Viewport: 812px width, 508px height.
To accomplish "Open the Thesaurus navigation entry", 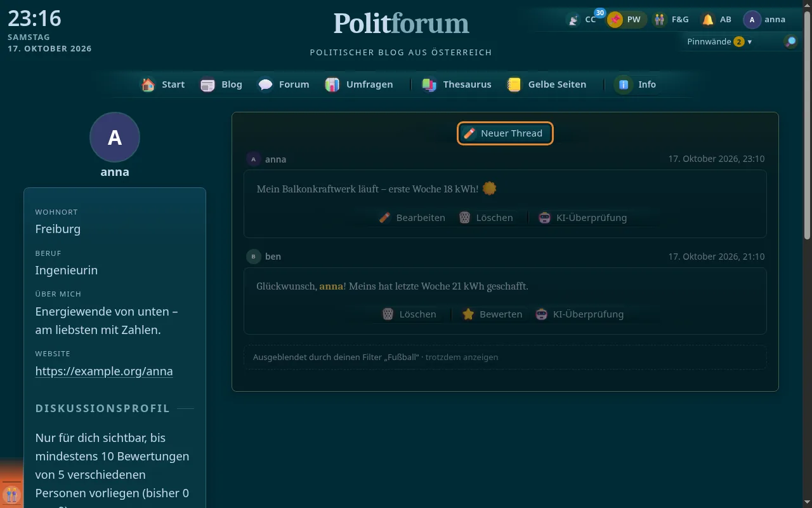I will pos(457,84).
